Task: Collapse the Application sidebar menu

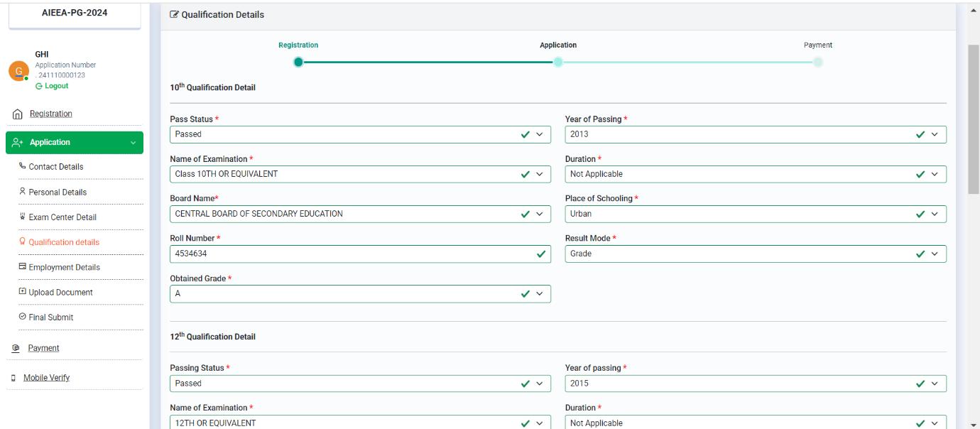Action: pos(132,143)
